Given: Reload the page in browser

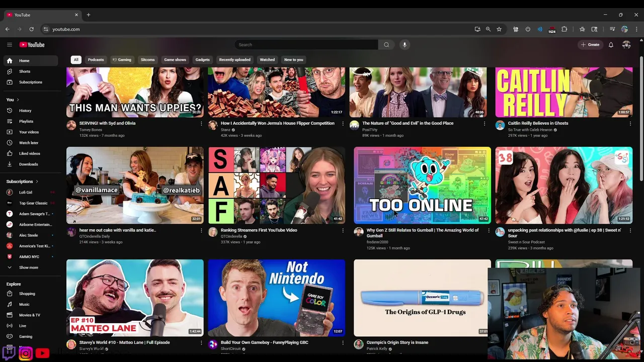Looking at the screenshot, I should pyautogui.click(x=31, y=29).
